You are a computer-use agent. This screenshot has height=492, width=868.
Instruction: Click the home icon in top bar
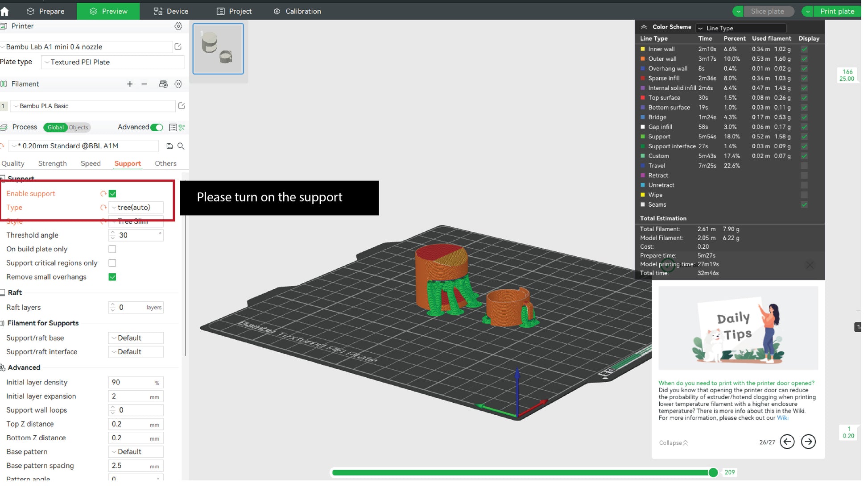[5, 12]
